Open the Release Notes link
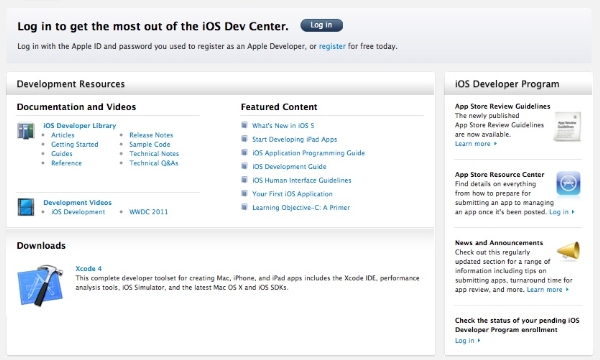This screenshot has height=360, width=600. [x=151, y=135]
